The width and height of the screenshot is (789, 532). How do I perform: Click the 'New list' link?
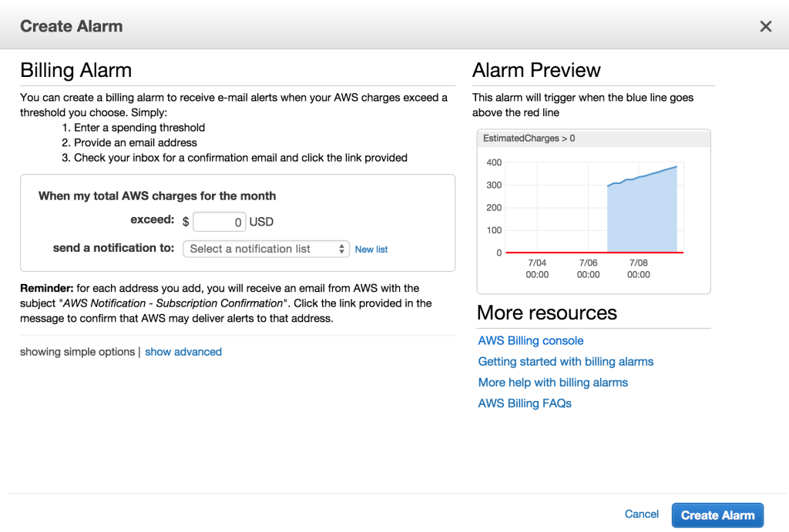coord(371,249)
